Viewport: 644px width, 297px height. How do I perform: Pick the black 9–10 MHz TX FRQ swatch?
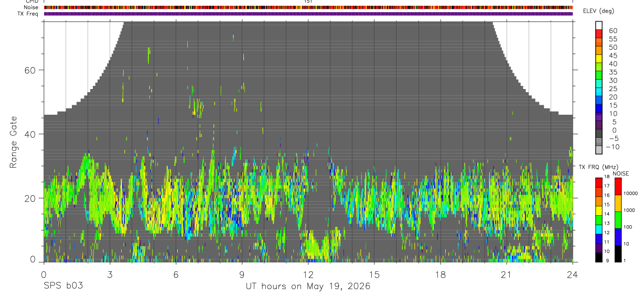point(599,257)
